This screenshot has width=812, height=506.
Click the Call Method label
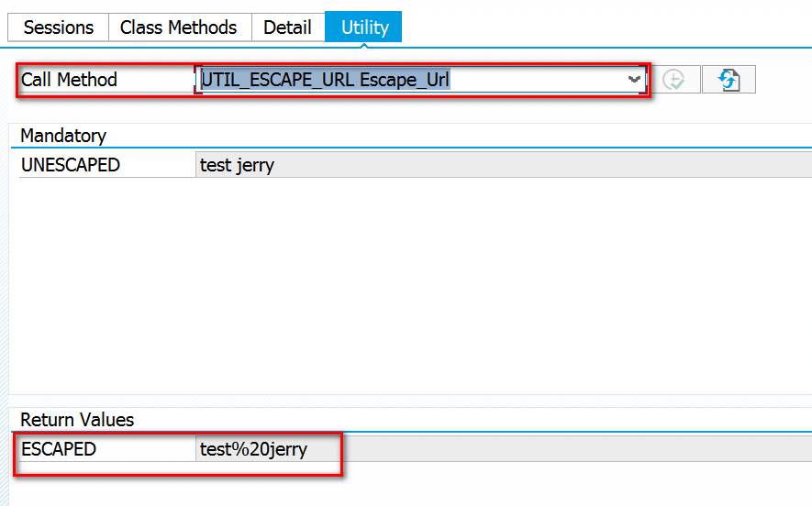point(70,80)
